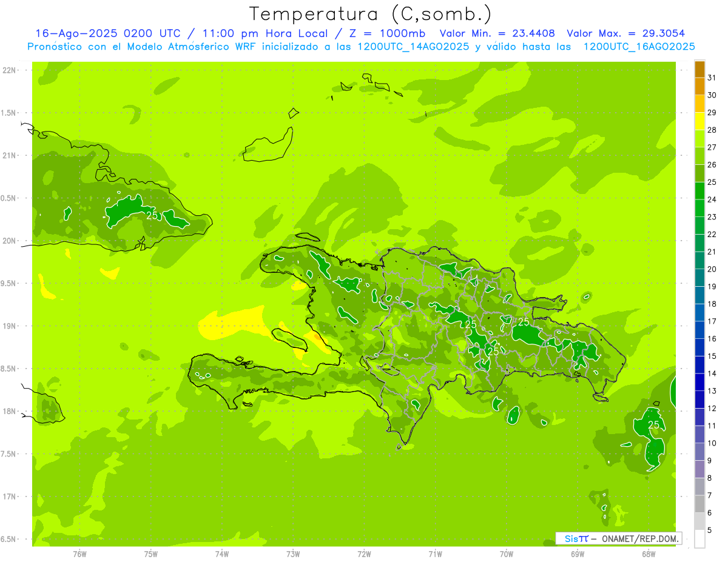The image size is (728, 562).
Task: Click the '25' contour label southwest of Puerto Rico
Action: tap(654, 425)
